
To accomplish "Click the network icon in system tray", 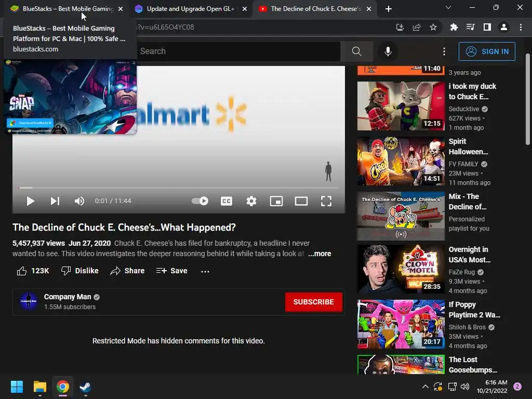I will 453,387.
